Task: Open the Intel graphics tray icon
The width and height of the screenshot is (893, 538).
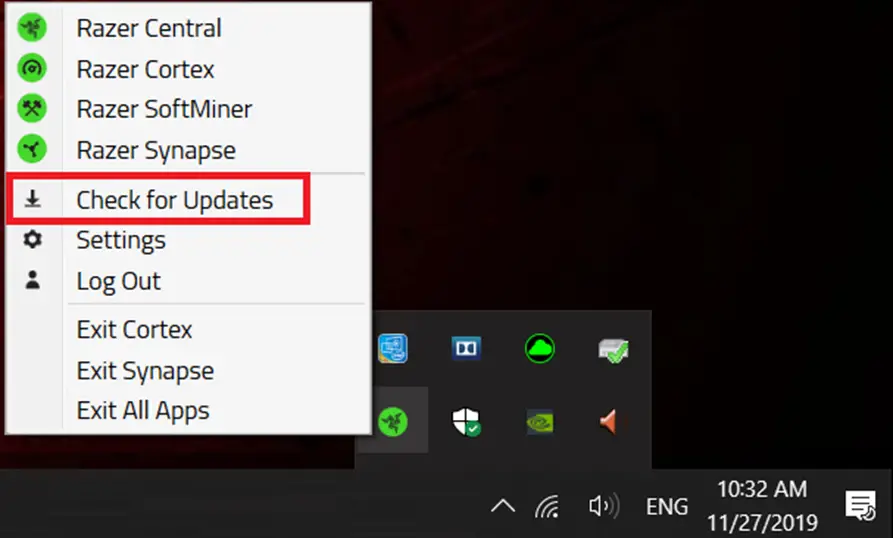Action: 393,348
